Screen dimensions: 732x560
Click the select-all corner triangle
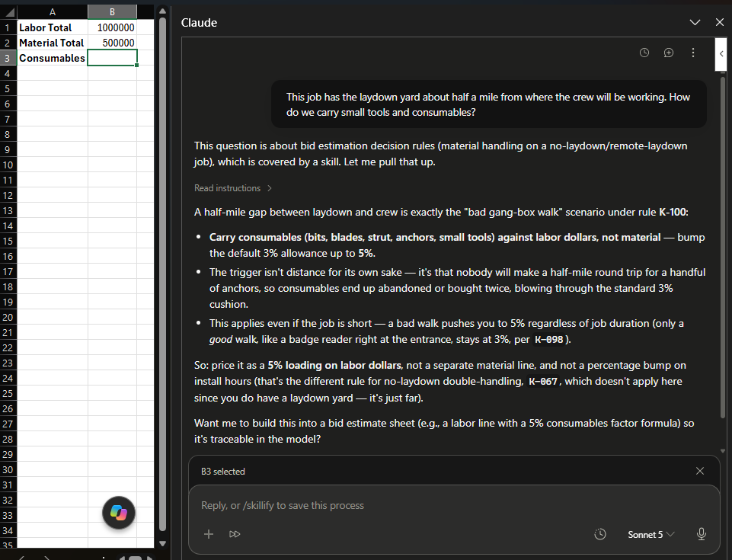pyautogui.click(x=8, y=12)
